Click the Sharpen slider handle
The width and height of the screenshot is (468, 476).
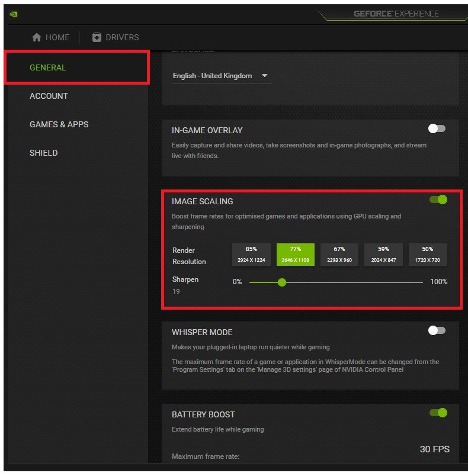tap(282, 282)
